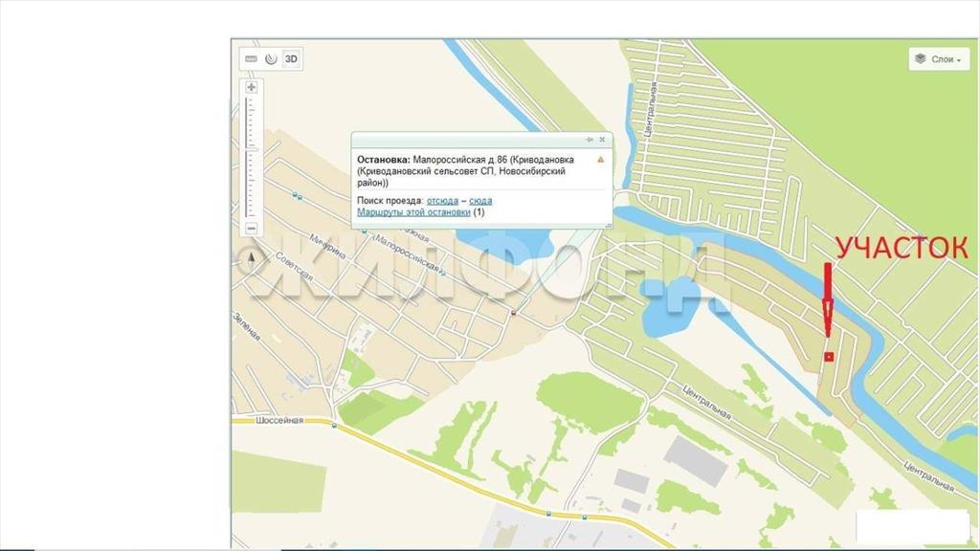The width and height of the screenshot is (980, 551).
Task: Click the compass north arrow
Action: (x=252, y=256)
